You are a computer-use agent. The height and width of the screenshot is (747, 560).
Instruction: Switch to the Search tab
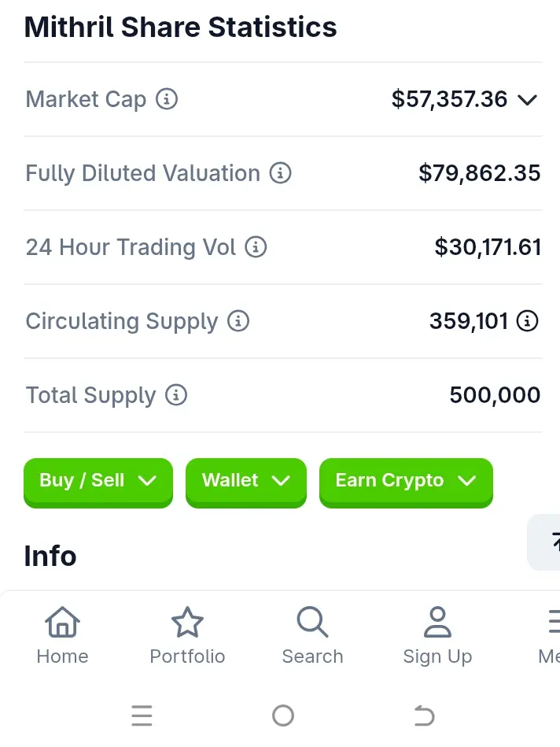pos(312,635)
